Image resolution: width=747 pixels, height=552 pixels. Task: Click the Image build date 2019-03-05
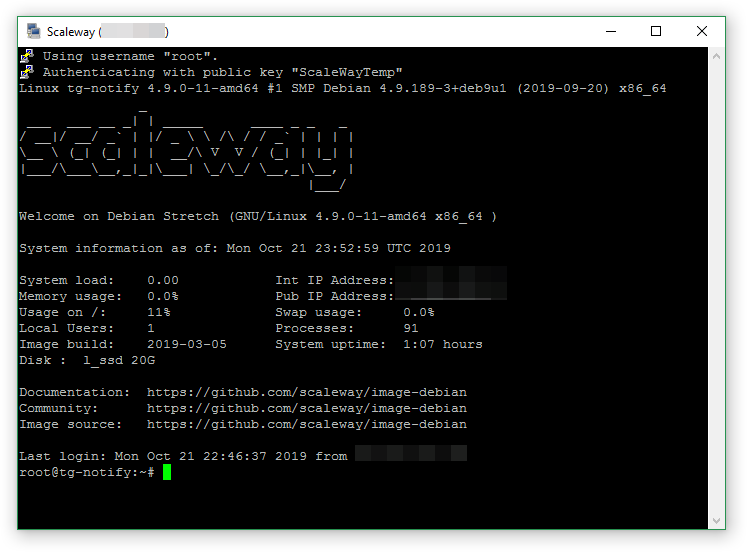(187, 344)
